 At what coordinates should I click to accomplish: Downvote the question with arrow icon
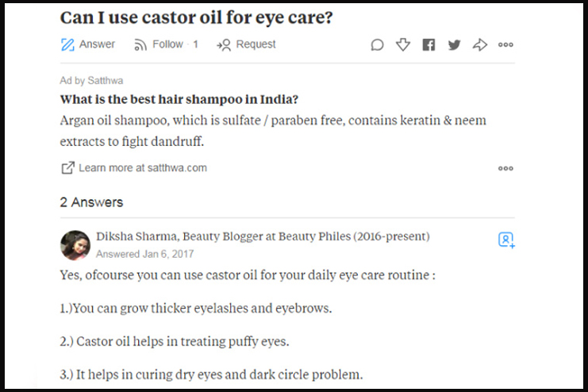tap(403, 44)
